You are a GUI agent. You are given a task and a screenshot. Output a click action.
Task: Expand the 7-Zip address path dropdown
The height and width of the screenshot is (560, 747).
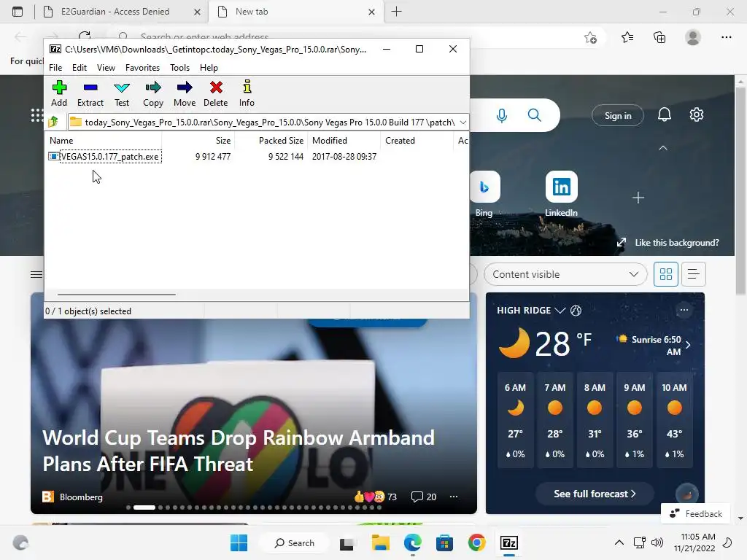tap(462, 122)
